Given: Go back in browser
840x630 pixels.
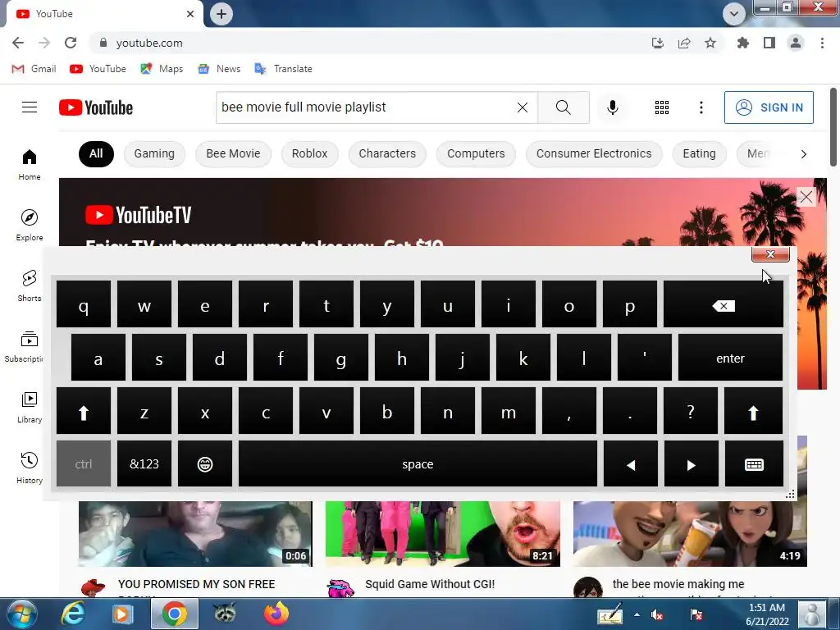Looking at the screenshot, I should [18, 43].
